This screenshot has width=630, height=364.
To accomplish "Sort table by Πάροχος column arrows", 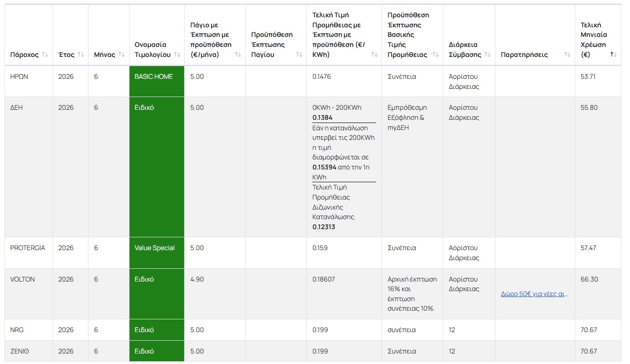I will (x=45, y=55).
